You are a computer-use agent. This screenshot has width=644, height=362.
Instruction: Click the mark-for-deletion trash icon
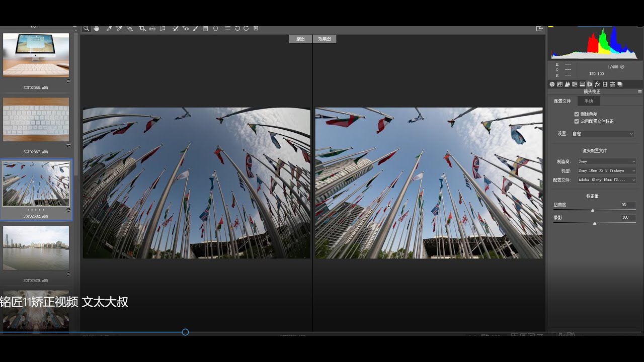[x=256, y=29]
